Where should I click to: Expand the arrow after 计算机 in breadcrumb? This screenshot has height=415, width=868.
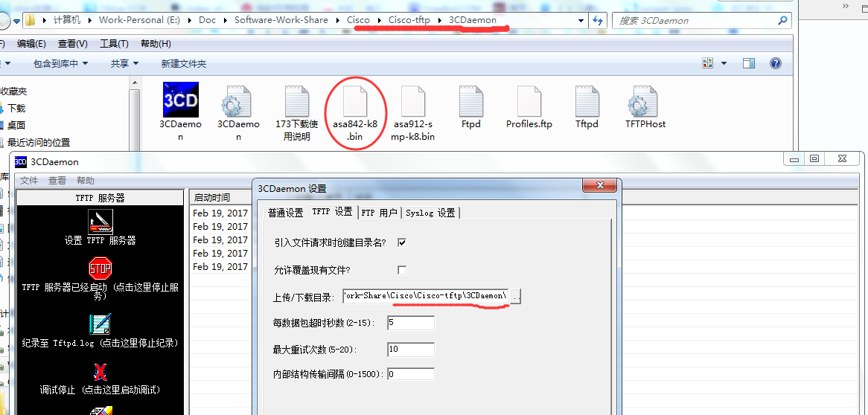point(89,21)
